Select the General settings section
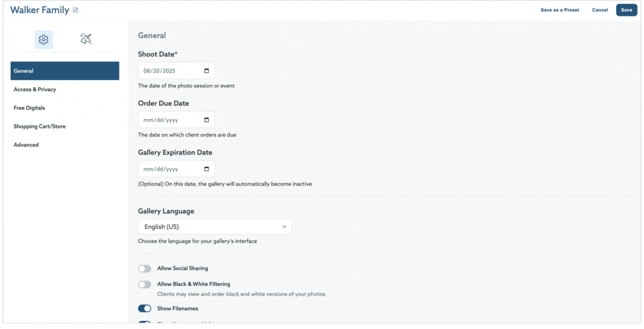The height and width of the screenshot is (329, 644). 65,71
